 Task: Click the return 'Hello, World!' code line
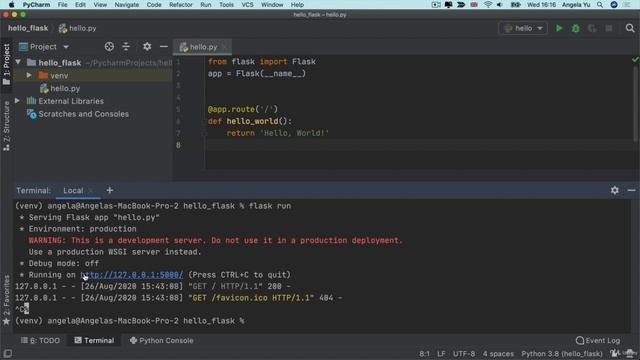click(278, 133)
